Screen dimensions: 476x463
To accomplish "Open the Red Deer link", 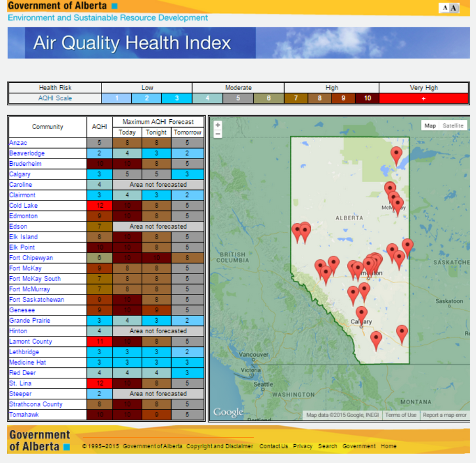I will 22,373.
